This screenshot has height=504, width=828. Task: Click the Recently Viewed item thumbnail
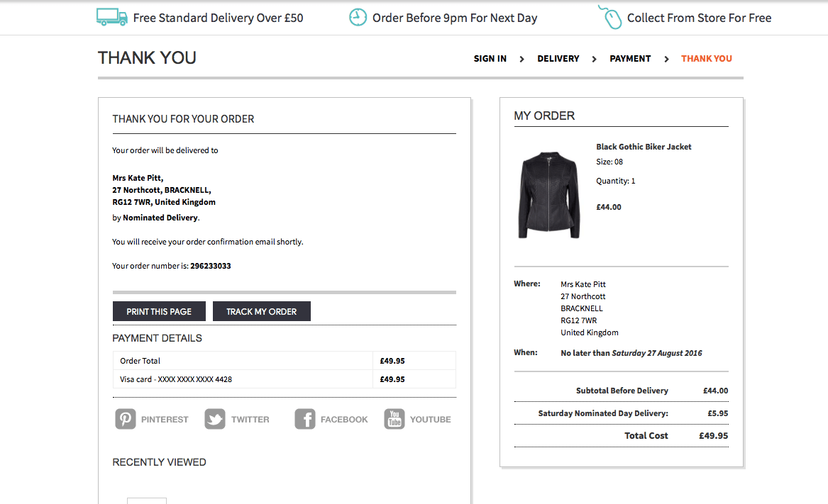tap(147, 500)
